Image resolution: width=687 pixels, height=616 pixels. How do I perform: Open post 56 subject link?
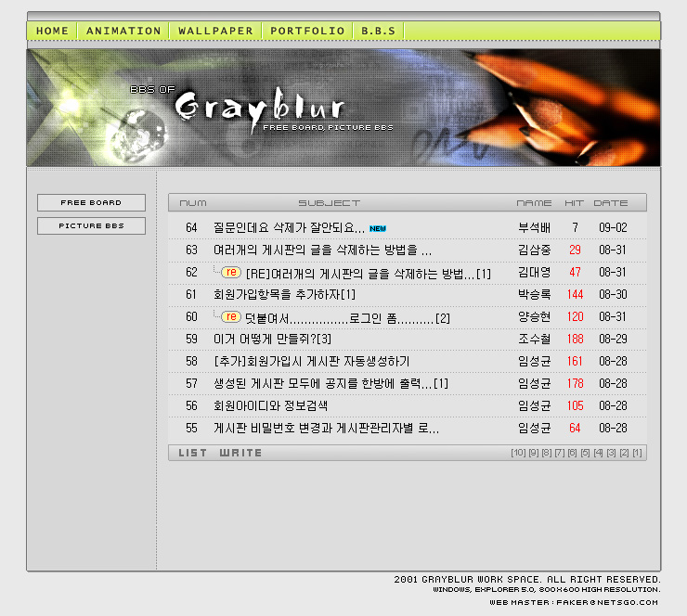coord(270,405)
